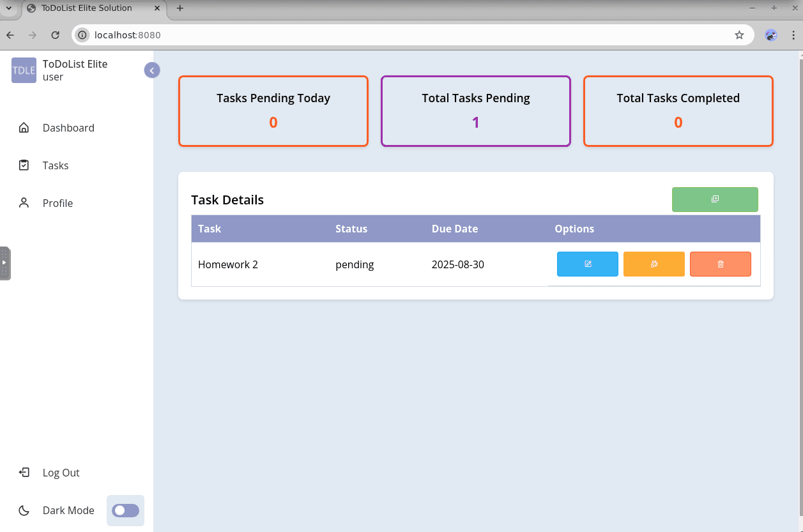Click the clipboard icon beside Tasks

pos(24,165)
